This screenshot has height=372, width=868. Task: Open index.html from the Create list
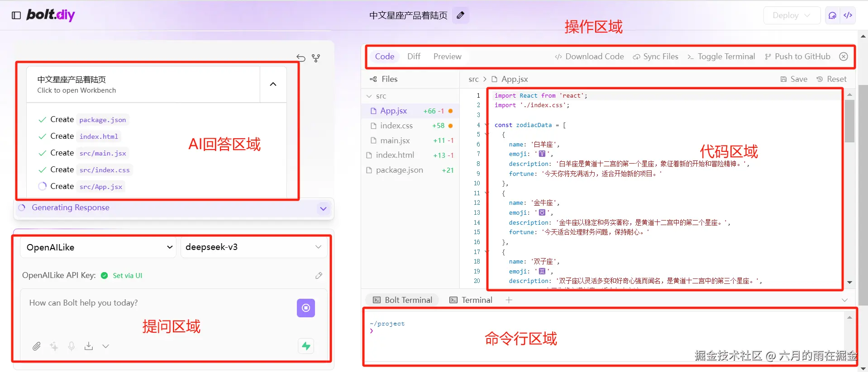(99, 137)
